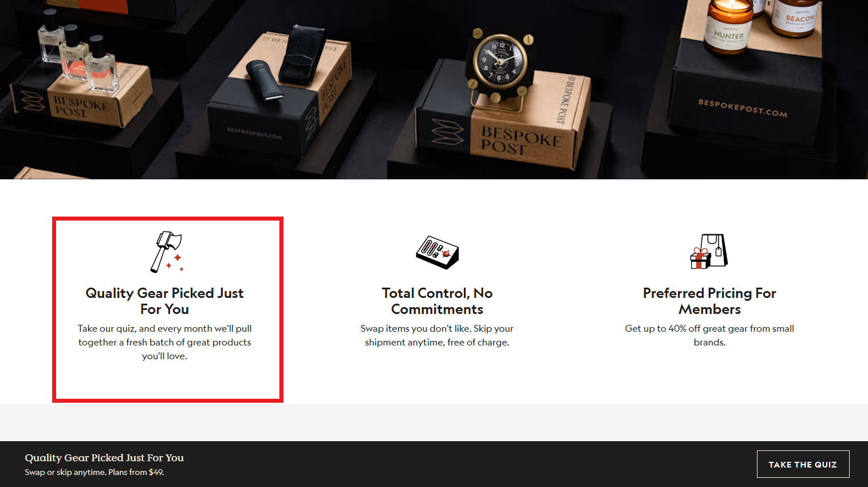Click the control panel switch icon
868x487 pixels.
[x=437, y=252]
